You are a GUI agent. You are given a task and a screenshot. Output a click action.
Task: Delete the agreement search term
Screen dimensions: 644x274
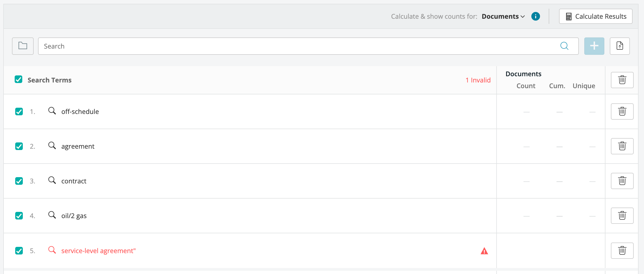coord(622,146)
